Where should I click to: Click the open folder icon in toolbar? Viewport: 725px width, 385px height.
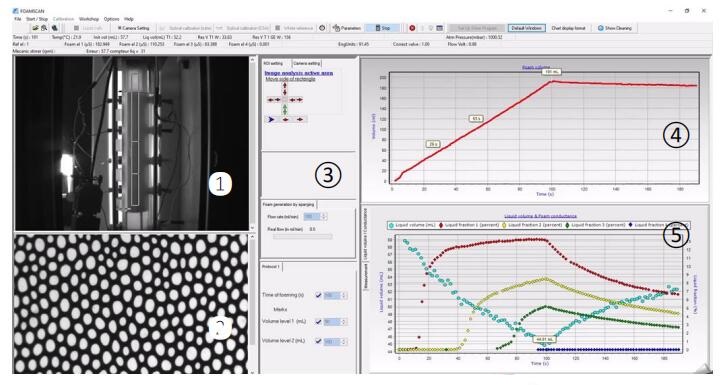(x=35, y=28)
